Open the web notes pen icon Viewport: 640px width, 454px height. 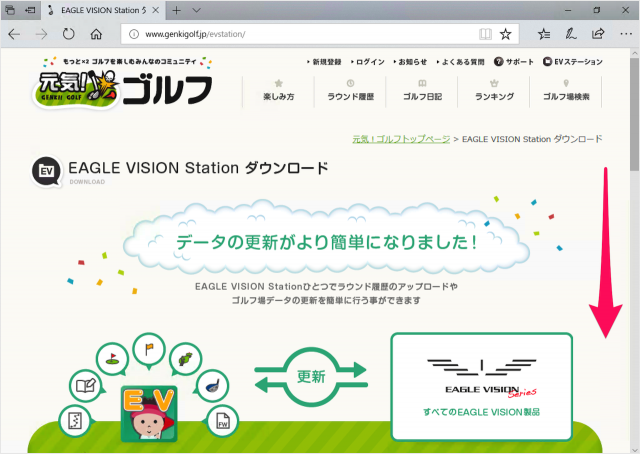click(571, 34)
